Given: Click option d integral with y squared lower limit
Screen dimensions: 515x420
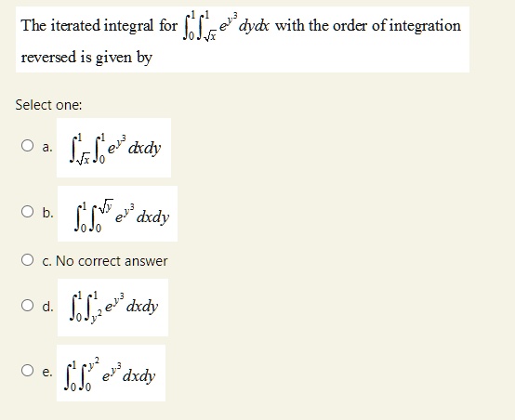Looking at the screenshot, I should 113,308.
